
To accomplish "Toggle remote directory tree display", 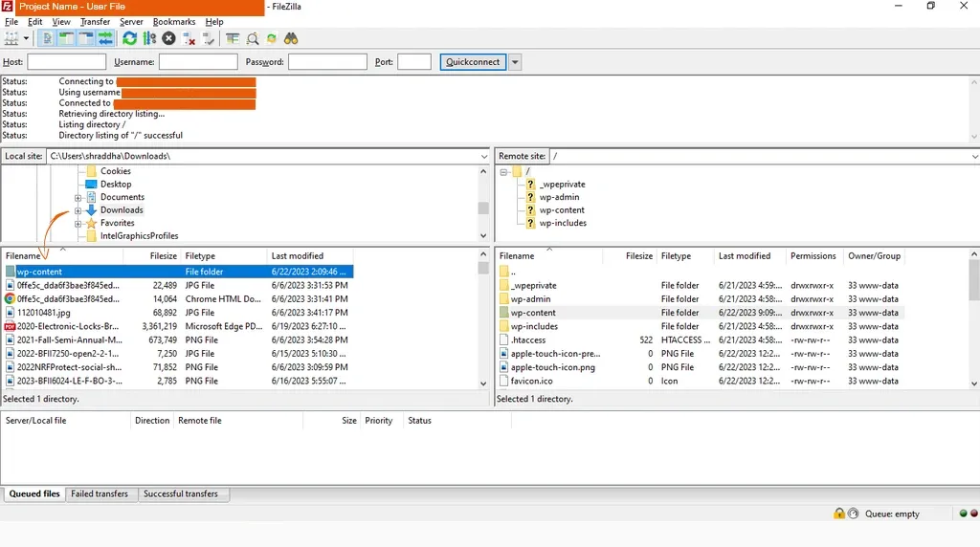I will (85, 38).
